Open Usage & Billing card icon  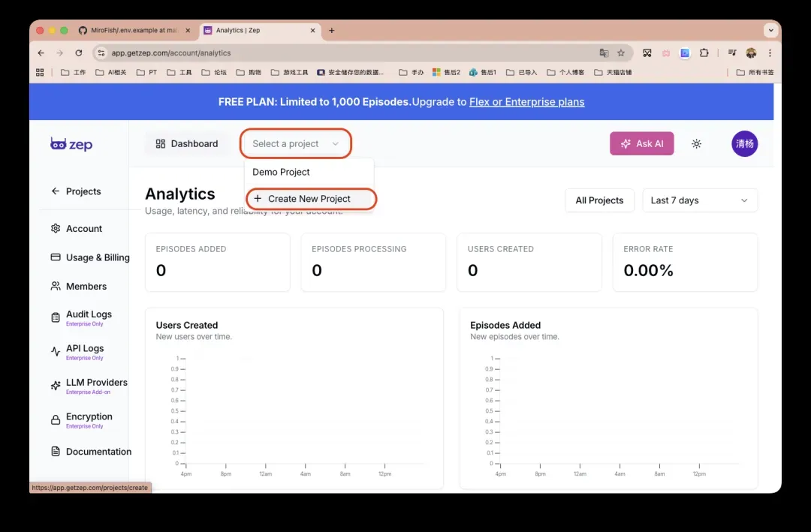point(56,257)
